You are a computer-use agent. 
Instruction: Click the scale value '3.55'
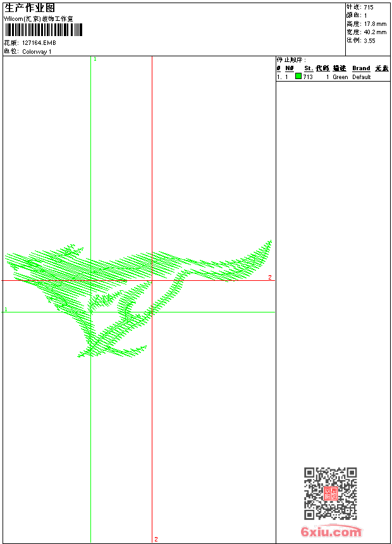369,40
